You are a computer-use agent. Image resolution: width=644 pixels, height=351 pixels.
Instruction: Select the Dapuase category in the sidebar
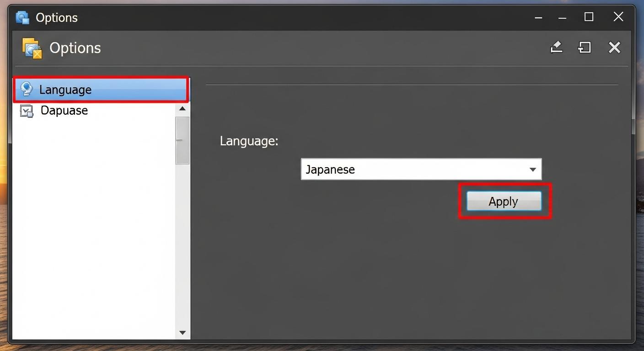(64, 110)
